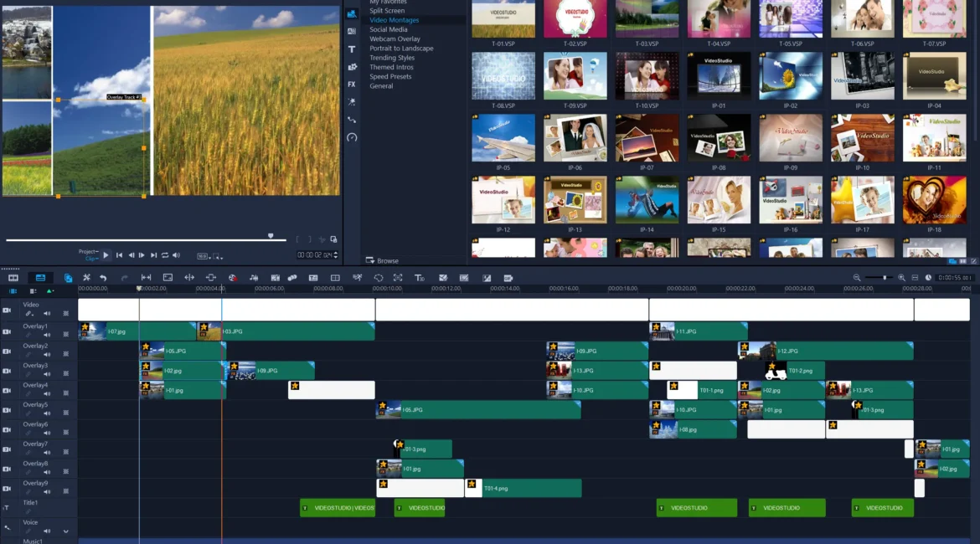The width and height of the screenshot is (980, 544).
Task: Open the 16:9 aspect ratio dropdown
Action: coord(204,256)
